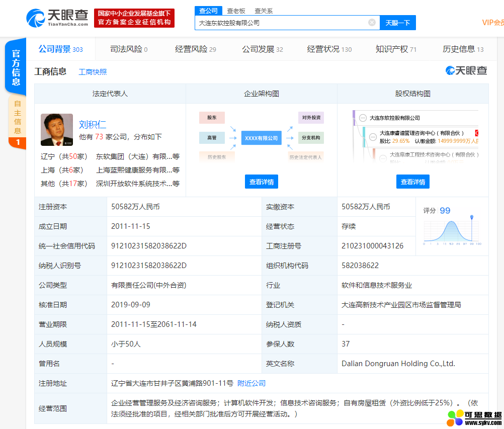Collapse the 大连阜康工程技术咨询中心 node
Viewport: 504px width, 429px height.
click(382, 158)
